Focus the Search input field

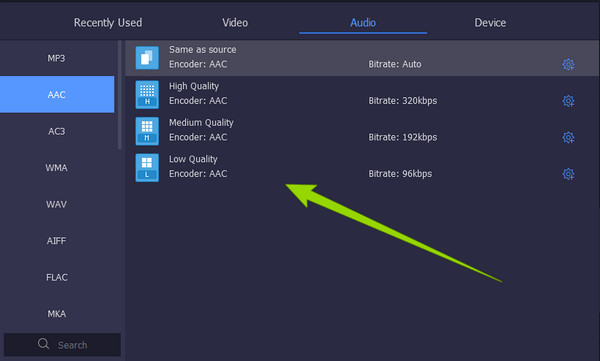coord(62,345)
